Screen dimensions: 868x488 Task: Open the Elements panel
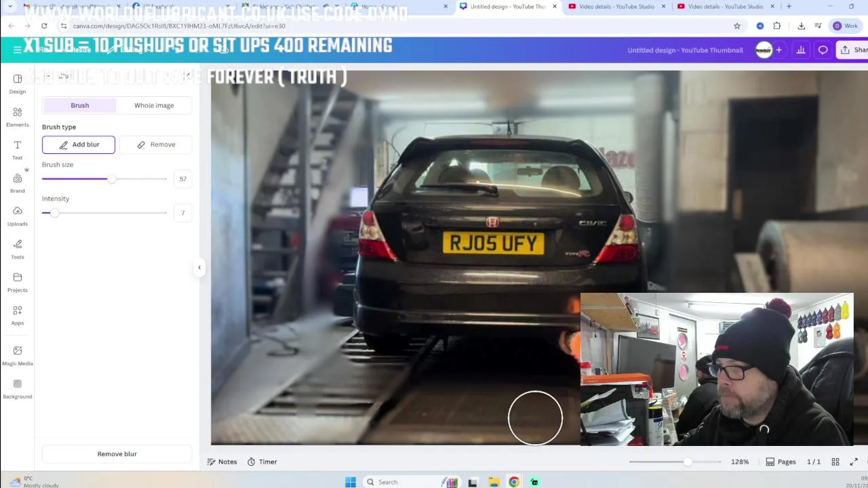point(17,117)
